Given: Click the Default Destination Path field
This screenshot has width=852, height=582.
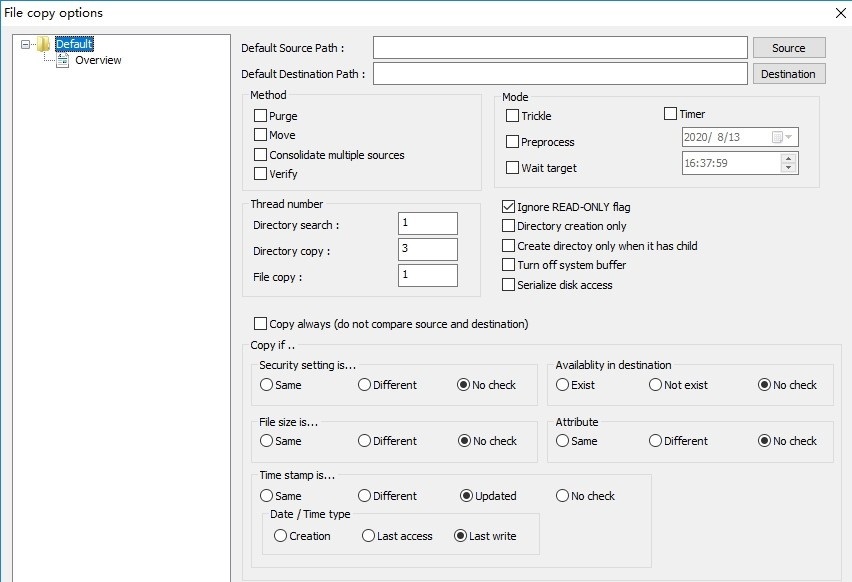Looking at the screenshot, I should coord(560,74).
